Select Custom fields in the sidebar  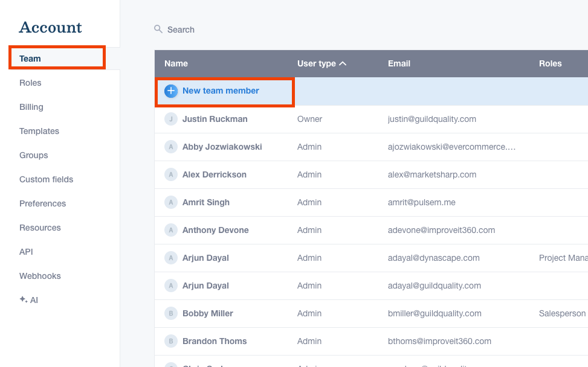click(46, 179)
